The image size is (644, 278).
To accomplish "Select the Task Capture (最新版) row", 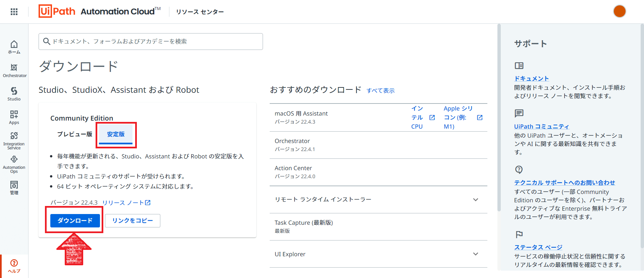I will pos(378,227).
